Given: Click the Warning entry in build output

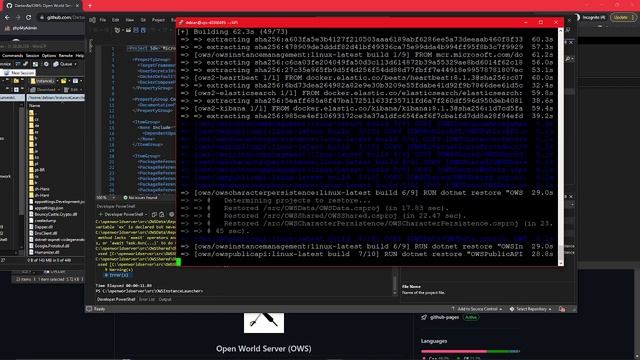Looking at the screenshot, I should tap(119, 270).
